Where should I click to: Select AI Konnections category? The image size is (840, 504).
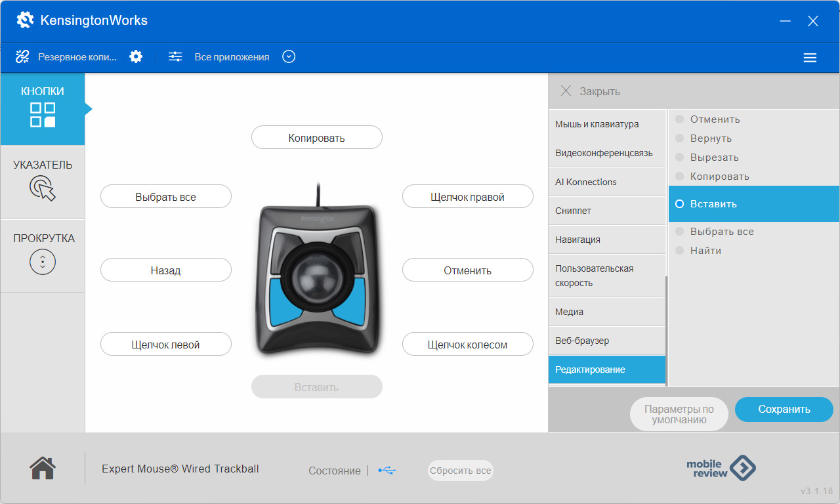coord(607,182)
